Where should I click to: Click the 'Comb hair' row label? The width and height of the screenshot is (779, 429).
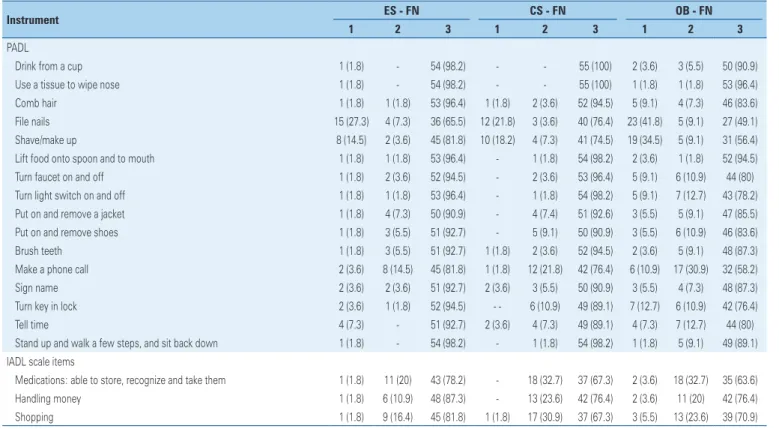[x=36, y=103]
